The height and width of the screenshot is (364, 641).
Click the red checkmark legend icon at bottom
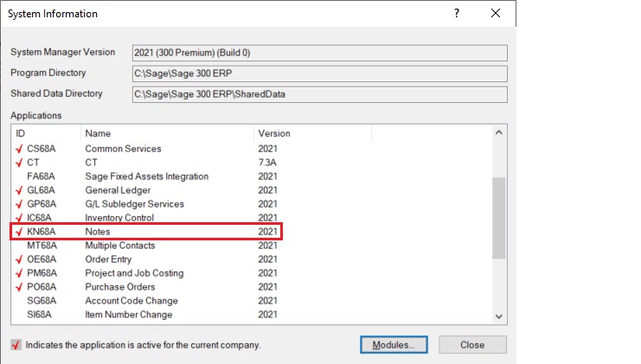coord(16,345)
